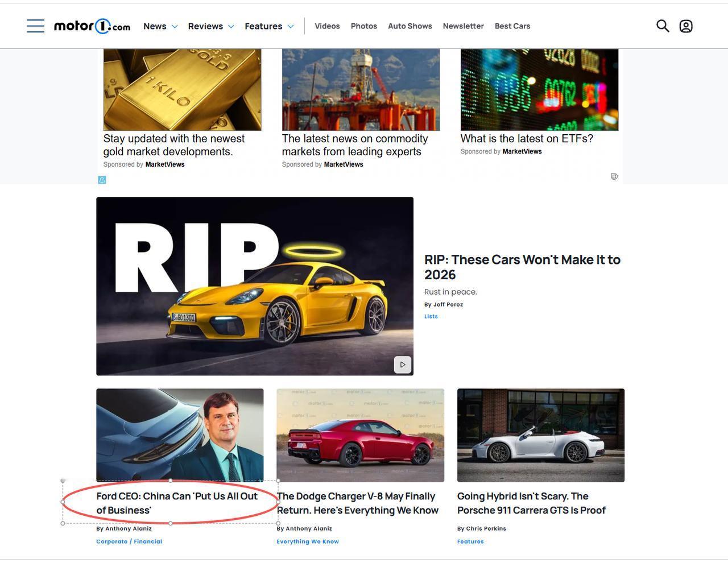The image size is (728, 571).
Task: Click 'Rust in peace.' subtitle text
Action: (x=450, y=292)
